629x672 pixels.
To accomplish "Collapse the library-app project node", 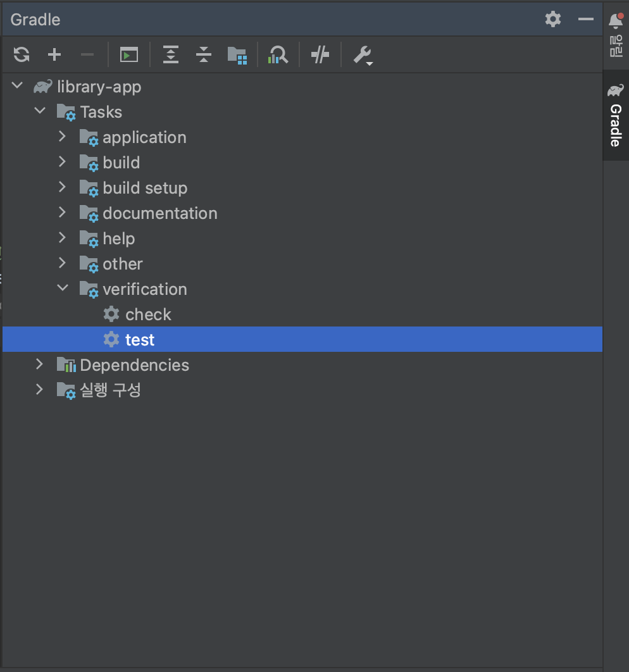I will pos(17,85).
